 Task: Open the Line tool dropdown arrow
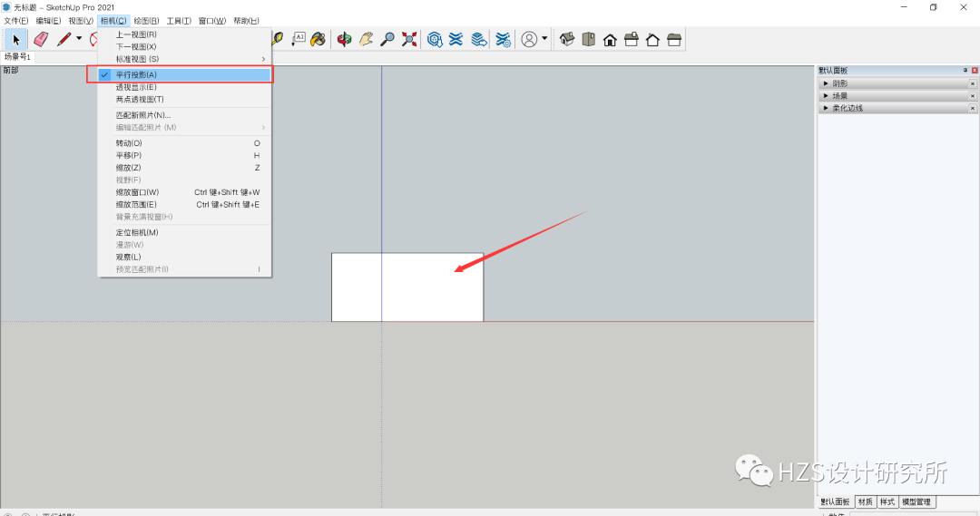[79, 39]
